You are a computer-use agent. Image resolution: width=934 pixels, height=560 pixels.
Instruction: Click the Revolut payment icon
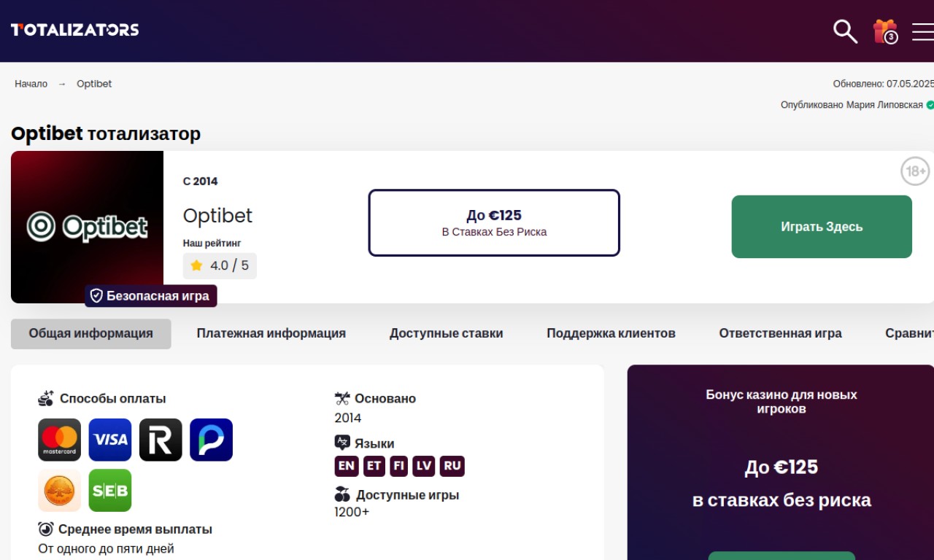tap(161, 440)
